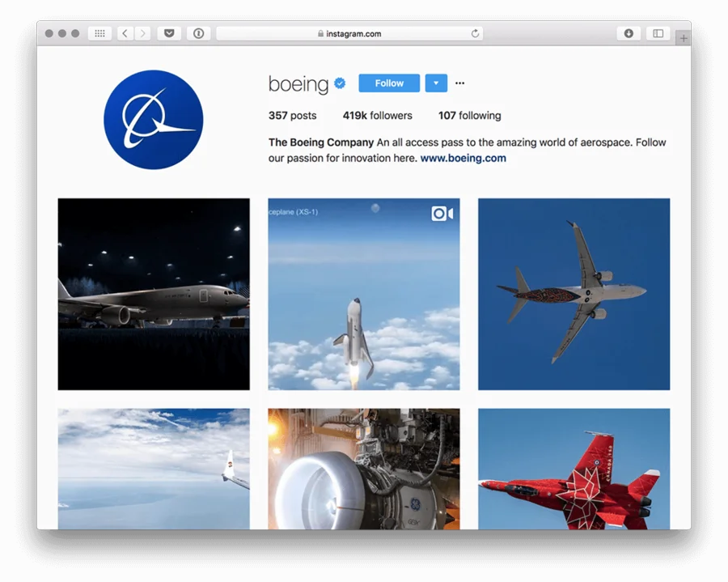Go back to the previous page
Viewport: 728px width, 582px height.
(x=125, y=33)
